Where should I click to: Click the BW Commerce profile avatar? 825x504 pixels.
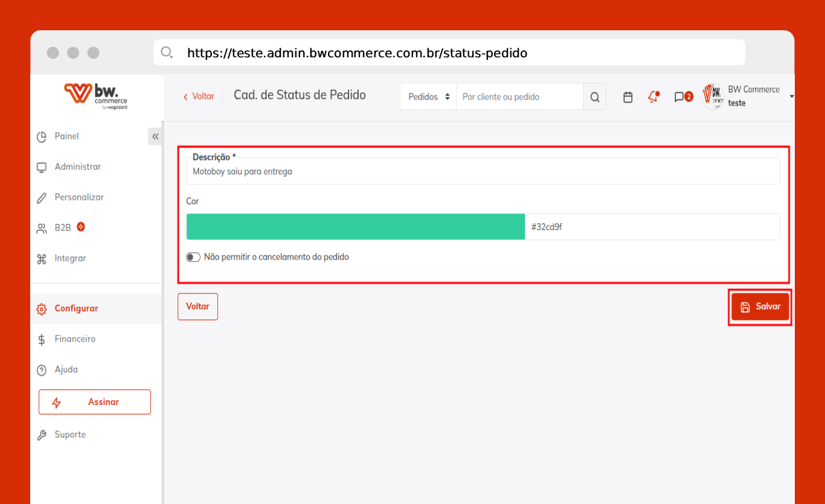(x=713, y=96)
